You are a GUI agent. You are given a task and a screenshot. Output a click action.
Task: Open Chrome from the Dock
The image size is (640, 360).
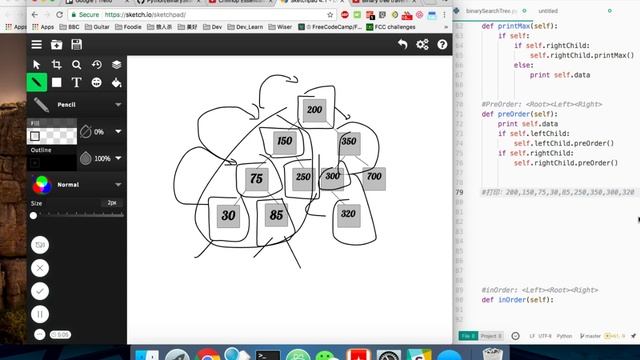208,355
